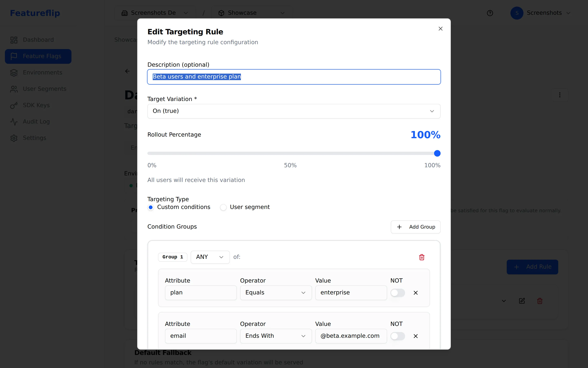Click the plan attribute field
Screen dimensions: 588x368
[x=201, y=293]
